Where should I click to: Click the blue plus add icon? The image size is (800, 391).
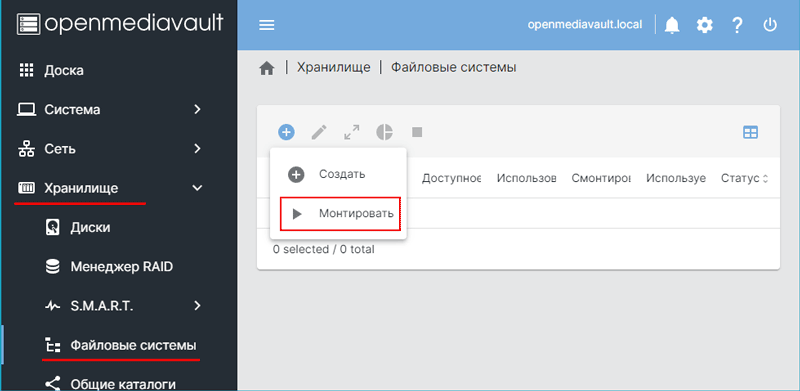[286, 132]
